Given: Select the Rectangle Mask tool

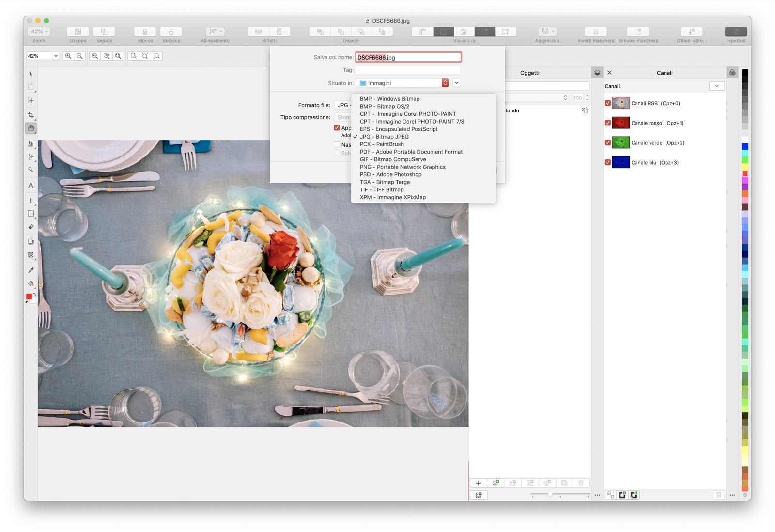Looking at the screenshot, I should [31, 87].
